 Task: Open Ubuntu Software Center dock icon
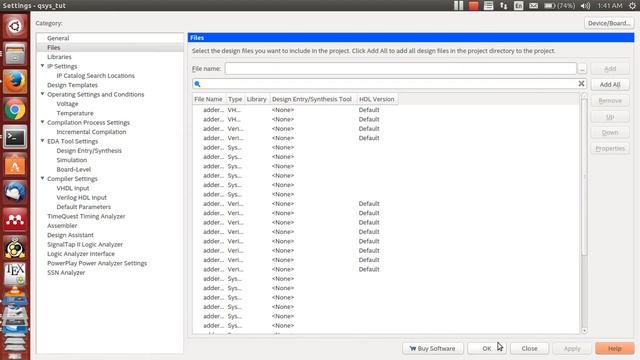pos(15,165)
